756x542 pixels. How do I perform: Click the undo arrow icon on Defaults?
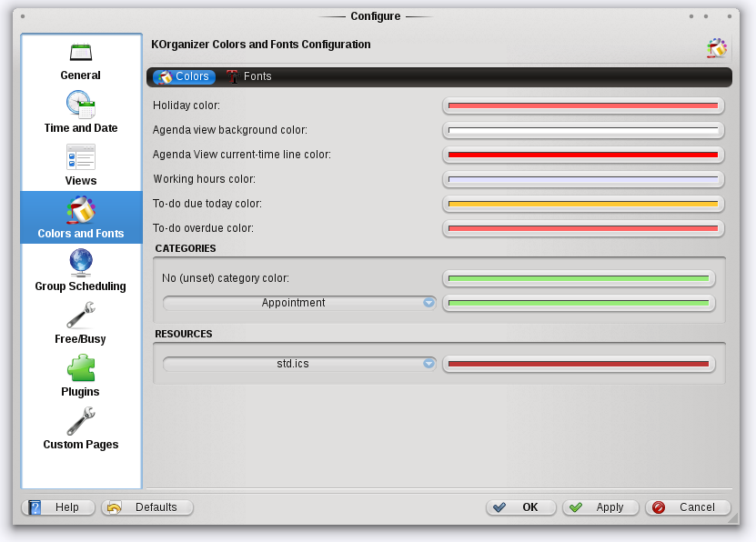click(x=115, y=507)
